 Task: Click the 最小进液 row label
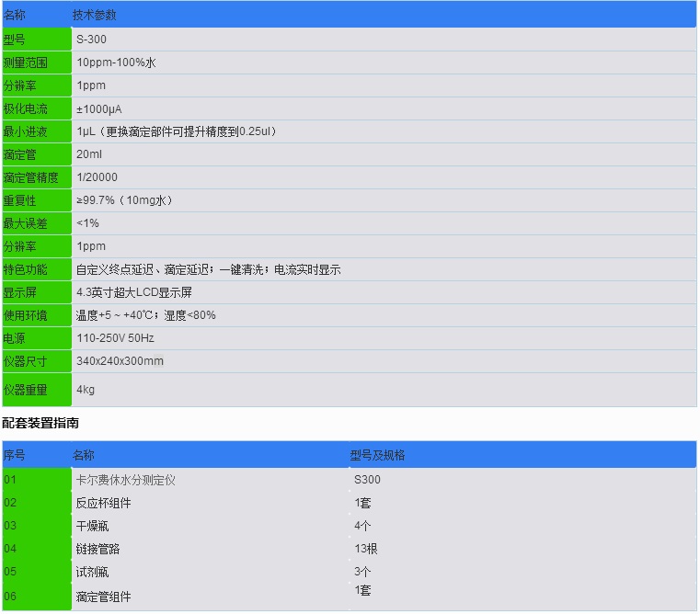pyautogui.click(x=25, y=131)
